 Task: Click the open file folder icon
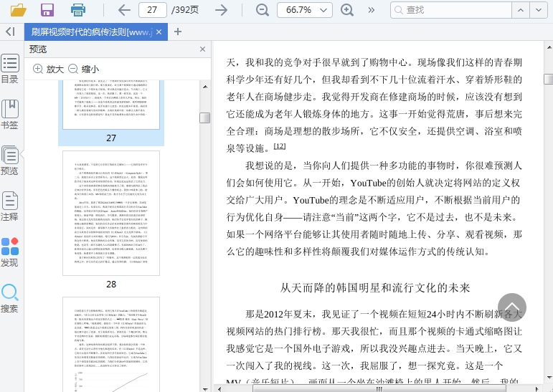[18, 10]
